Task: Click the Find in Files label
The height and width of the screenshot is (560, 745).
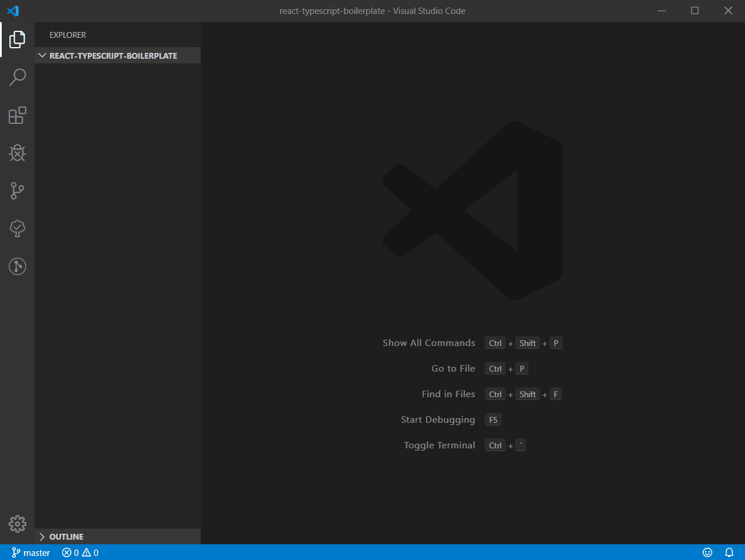Action: point(449,394)
